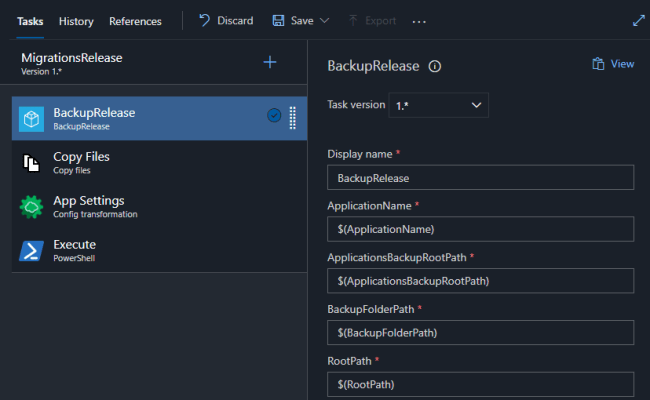This screenshot has height=400, width=650.
Task: Click the Export button
Action: [x=372, y=20]
